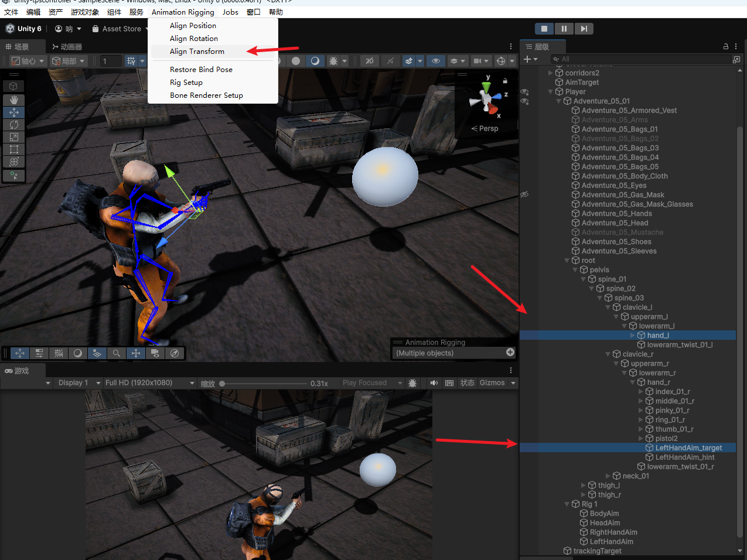Click the camera overlay icon in bottom toolbar
This screenshot has width=747, height=560.
(x=155, y=353)
